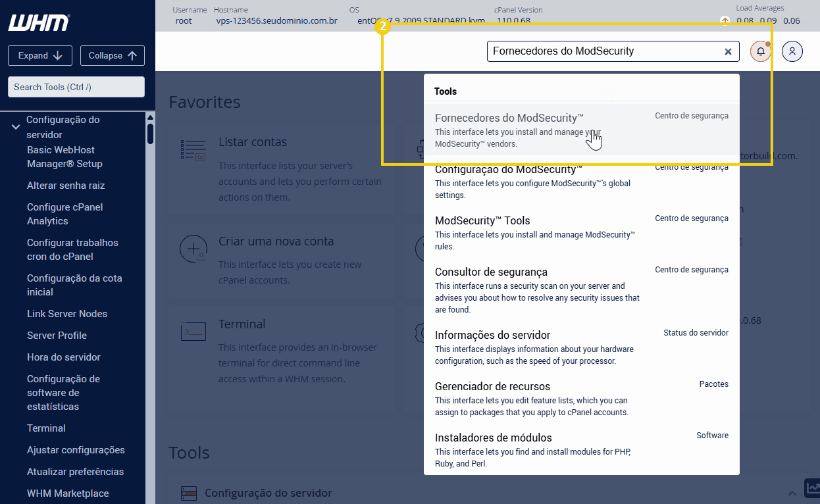This screenshot has width=820, height=504.
Task: Open Configuração da cota inicial in sidebar
Action: tap(74, 285)
